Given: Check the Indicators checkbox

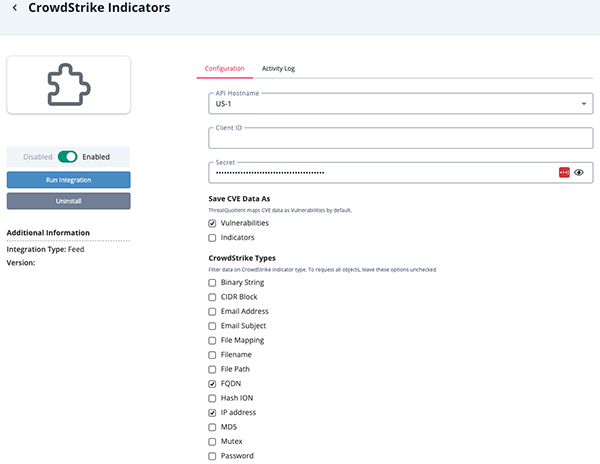Looking at the screenshot, I should 212,238.
